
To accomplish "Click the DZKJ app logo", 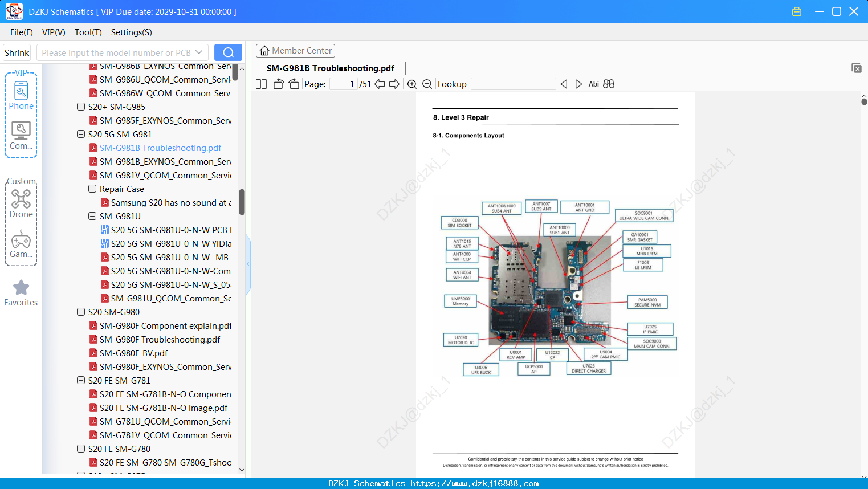I will tap(14, 11).
